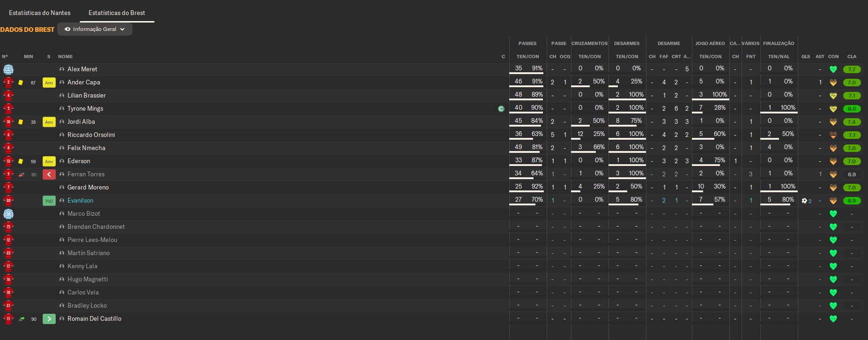868x340 pixels.
Task: Click Ander Capa's 67 minute value
Action: (33, 83)
